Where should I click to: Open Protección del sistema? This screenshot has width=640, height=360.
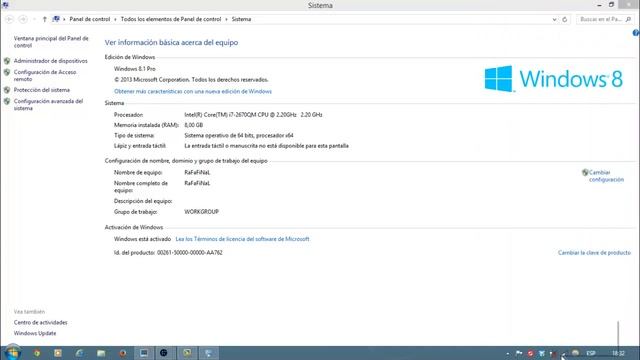tap(42, 90)
